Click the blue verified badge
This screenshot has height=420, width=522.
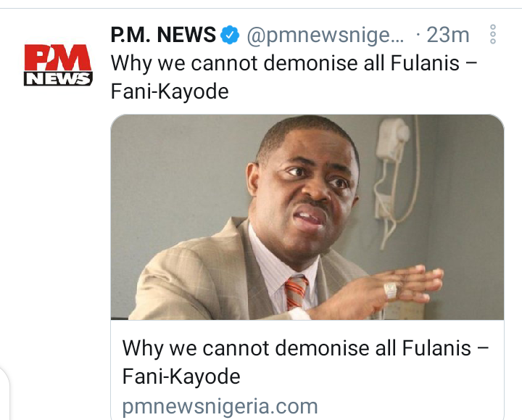[x=231, y=35]
